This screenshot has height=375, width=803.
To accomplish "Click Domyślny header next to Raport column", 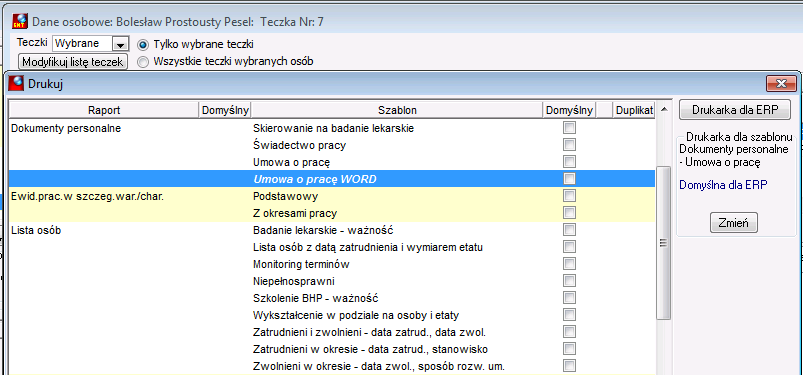I will coord(225,110).
